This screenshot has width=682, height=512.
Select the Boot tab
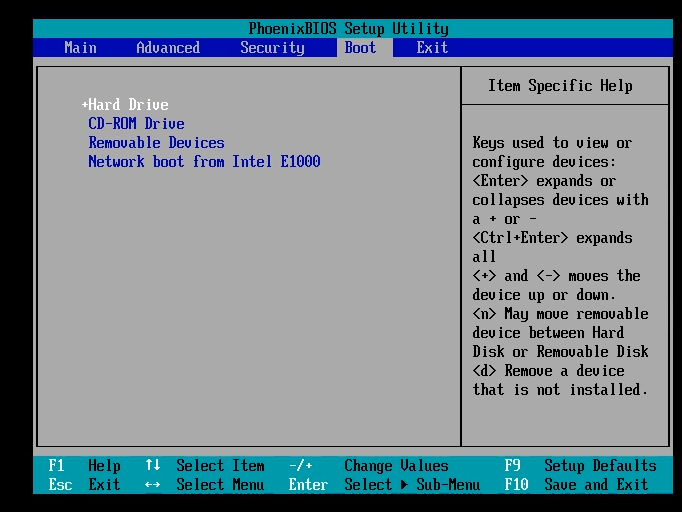pyautogui.click(x=361, y=47)
